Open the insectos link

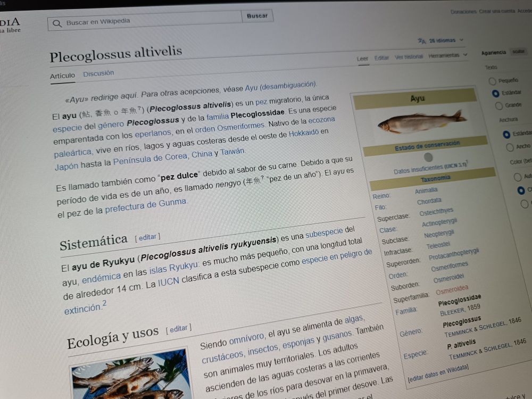[263, 350]
